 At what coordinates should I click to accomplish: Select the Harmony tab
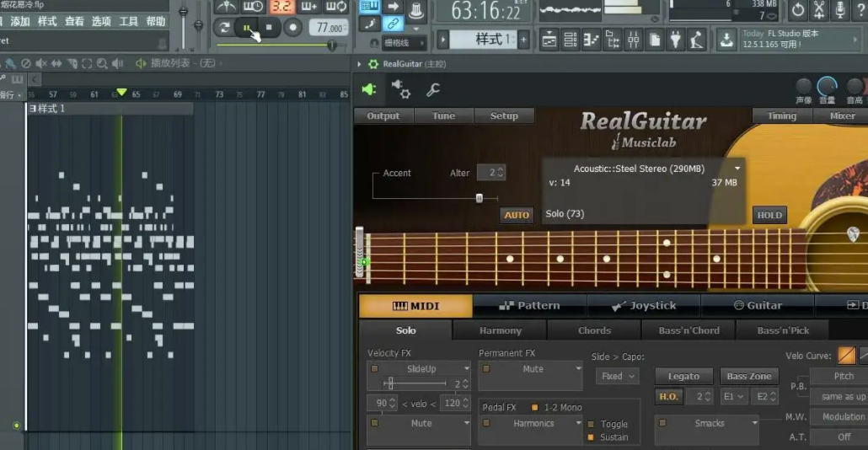pyautogui.click(x=501, y=330)
